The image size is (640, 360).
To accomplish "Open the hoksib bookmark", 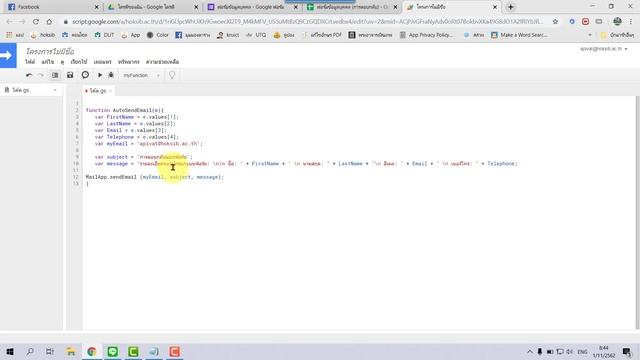I will click(x=43, y=36).
